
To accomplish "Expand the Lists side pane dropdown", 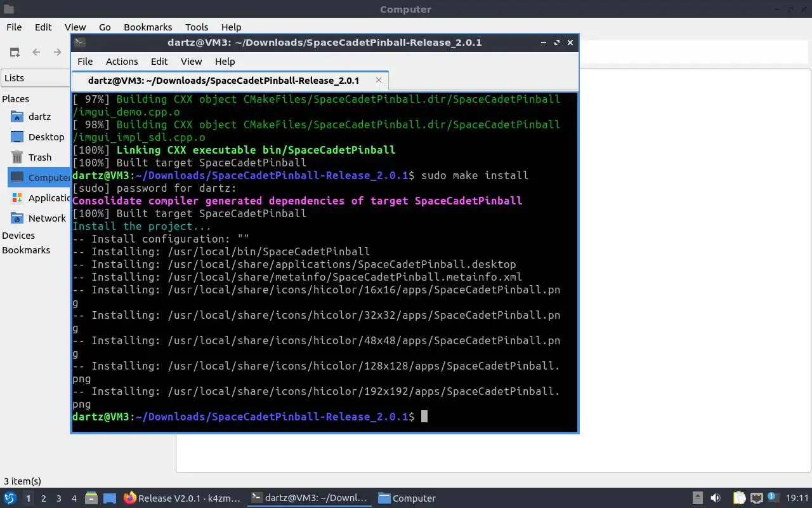I will [x=36, y=78].
